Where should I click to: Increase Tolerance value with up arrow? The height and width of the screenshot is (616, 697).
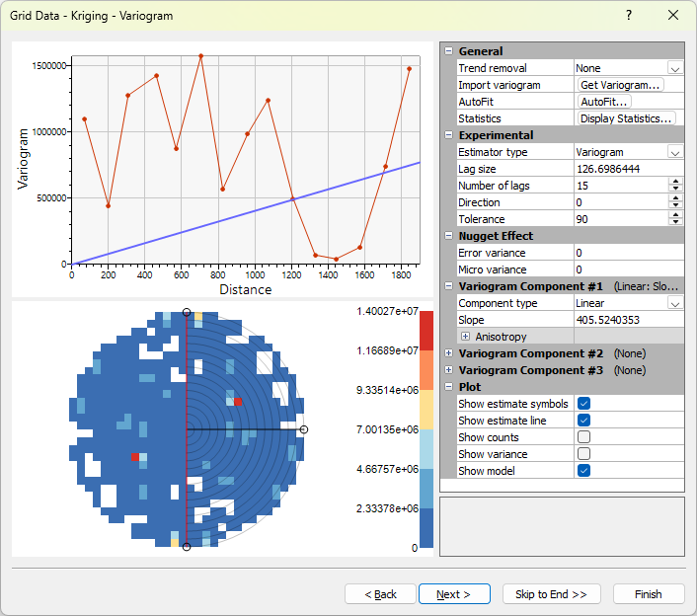675,215
